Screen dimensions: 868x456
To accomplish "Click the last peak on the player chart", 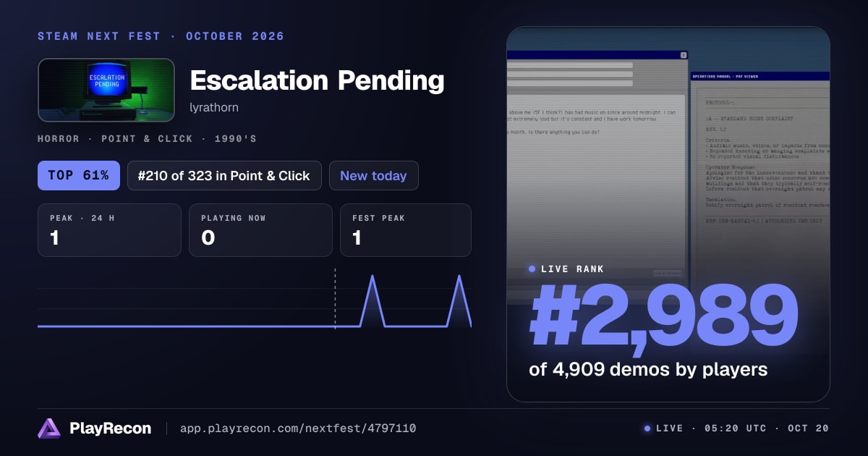I will pyautogui.click(x=459, y=276).
